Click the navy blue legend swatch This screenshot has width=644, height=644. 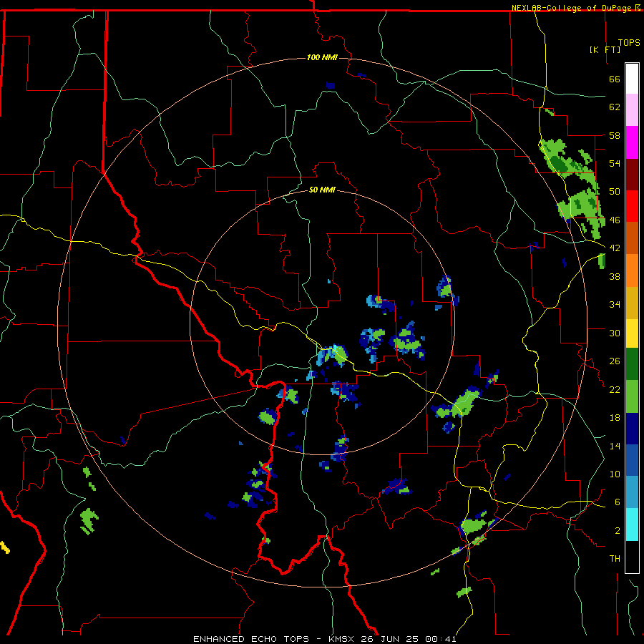point(632,429)
